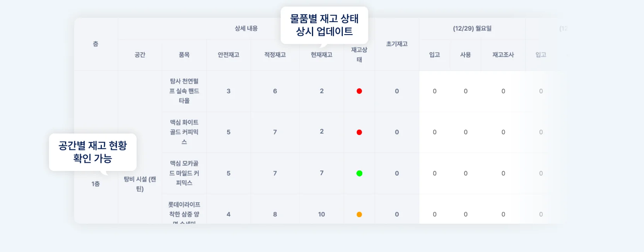Click the 탐사 천연펄프 핸드타올 item name
The image size is (644, 252).
click(x=184, y=91)
